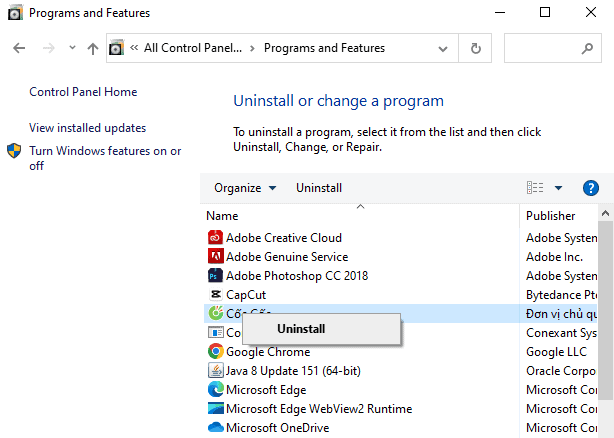The image size is (614, 438).
Task: Click the forward navigation arrow
Action: tap(49, 48)
